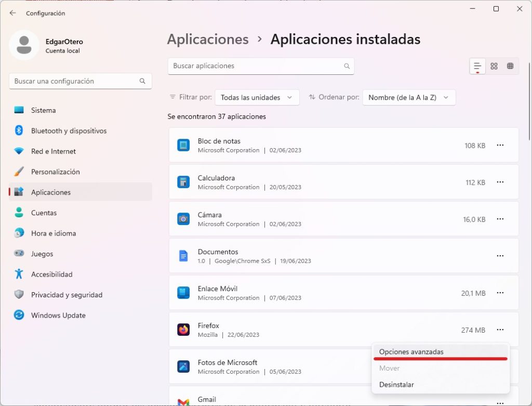This screenshot has width=532, height=406.
Task: Click the Enlace Móvil app icon
Action: click(x=183, y=293)
